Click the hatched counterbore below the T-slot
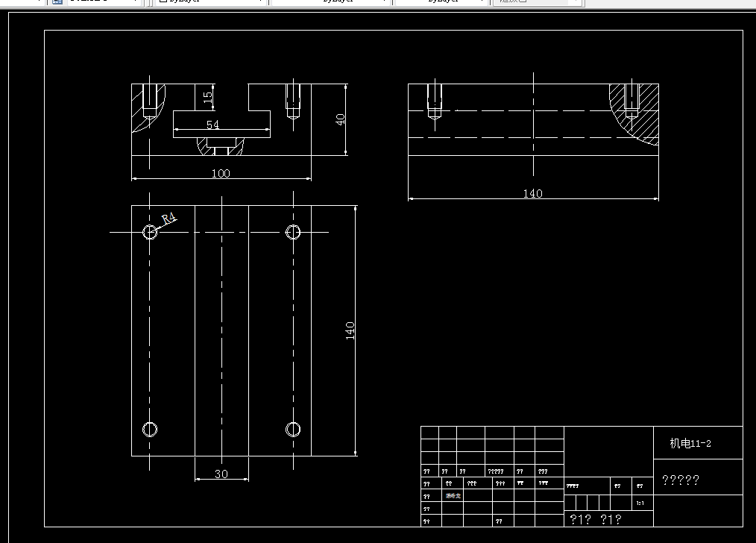Image resolution: width=756 pixels, height=543 pixels. click(x=221, y=147)
